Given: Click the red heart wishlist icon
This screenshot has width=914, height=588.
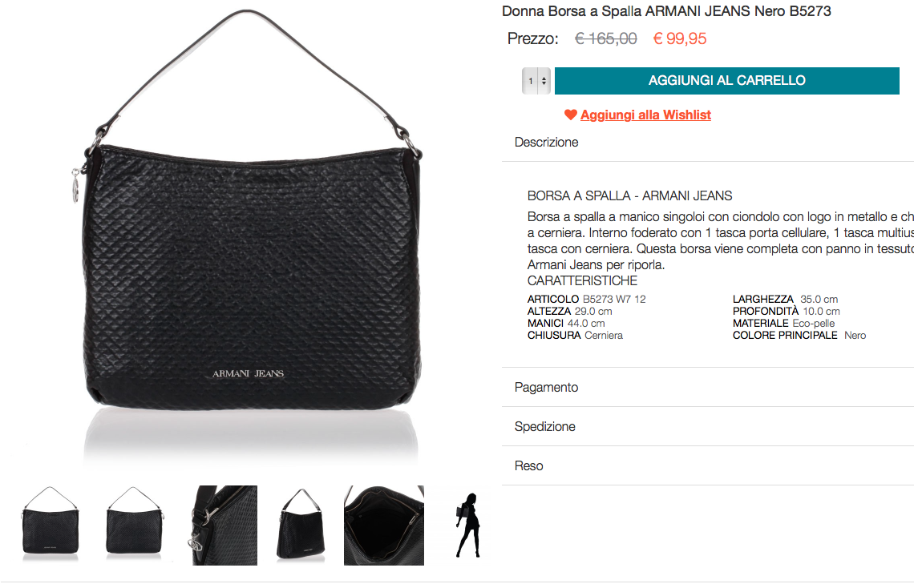Looking at the screenshot, I should click(570, 115).
